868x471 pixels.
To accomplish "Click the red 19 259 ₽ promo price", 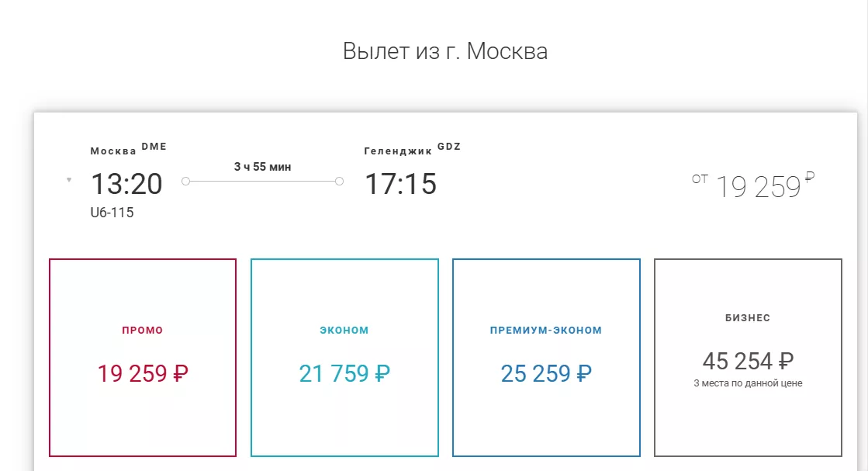I will coord(143,374).
